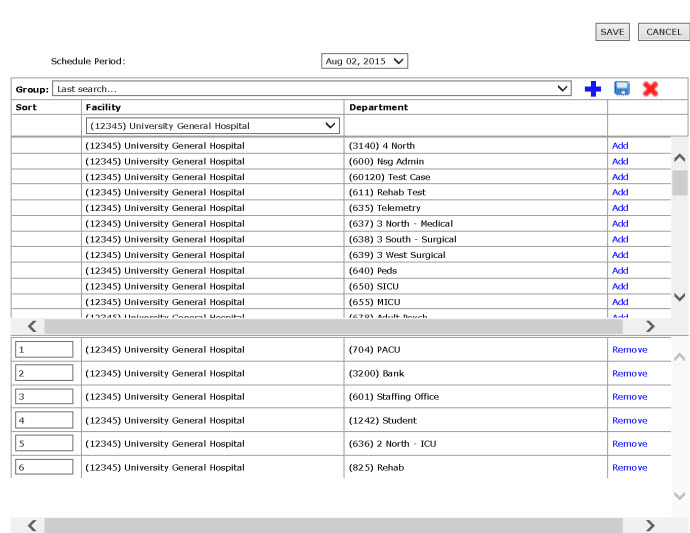Click the Department filter text field
Image resolution: width=690 pixels, height=533 pixels.
point(476,126)
